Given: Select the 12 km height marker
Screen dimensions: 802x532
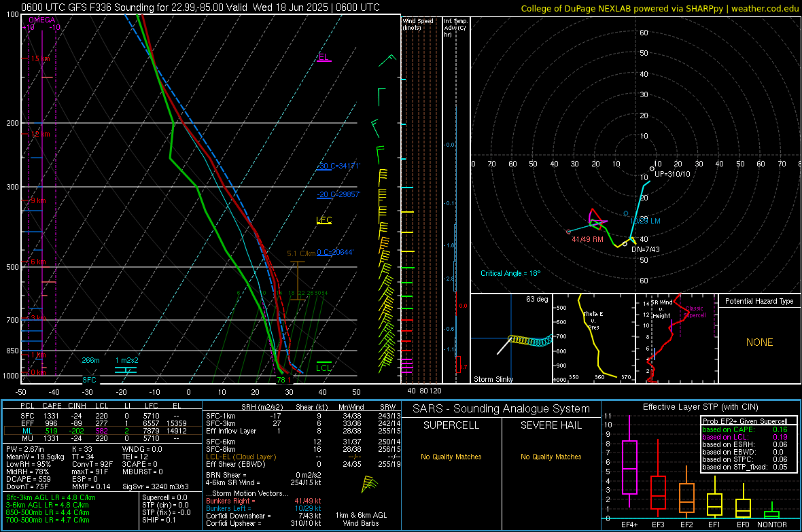Looking at the screenshot, I should coord(40,134).
